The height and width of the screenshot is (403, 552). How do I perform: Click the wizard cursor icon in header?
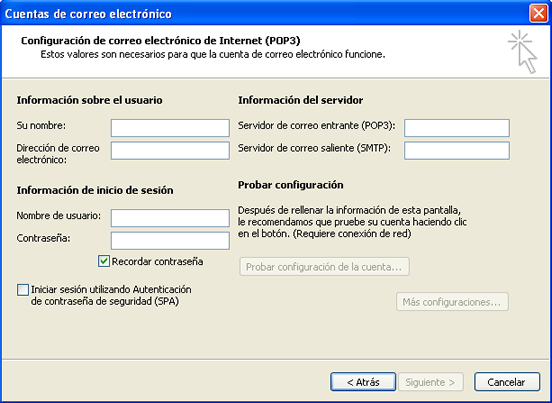(523, 52)
